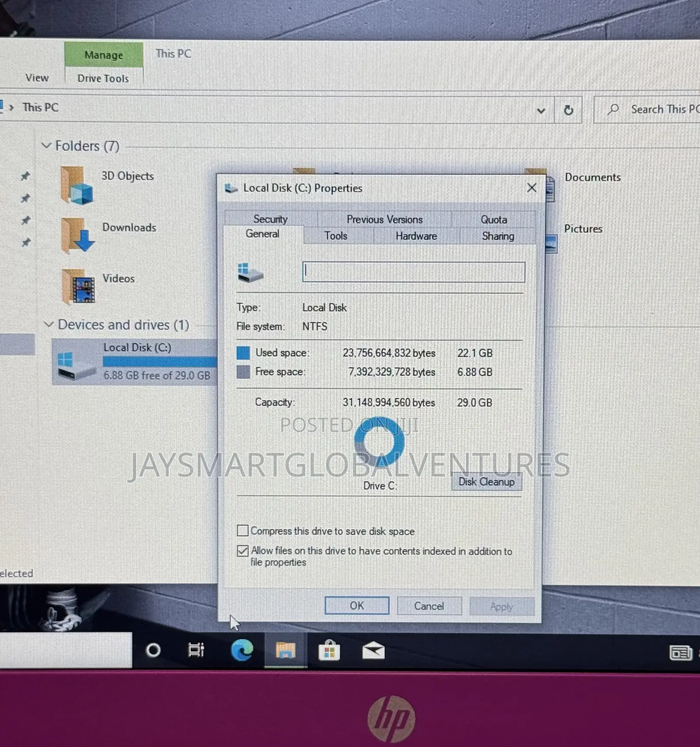The image size is (700, 747).
Task: Click the refresh icon beside address bar
Action: click(568, 110)
